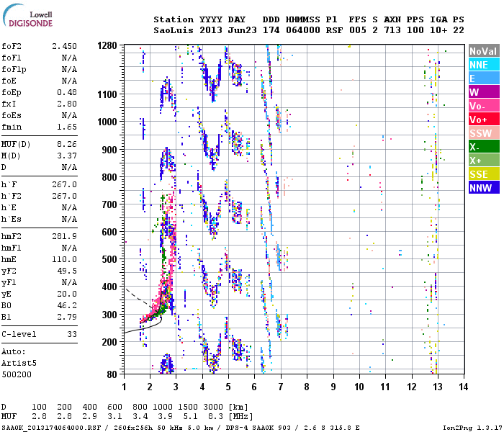
Task: Click the C-level value 33
Action: click(x=72, y=334)
